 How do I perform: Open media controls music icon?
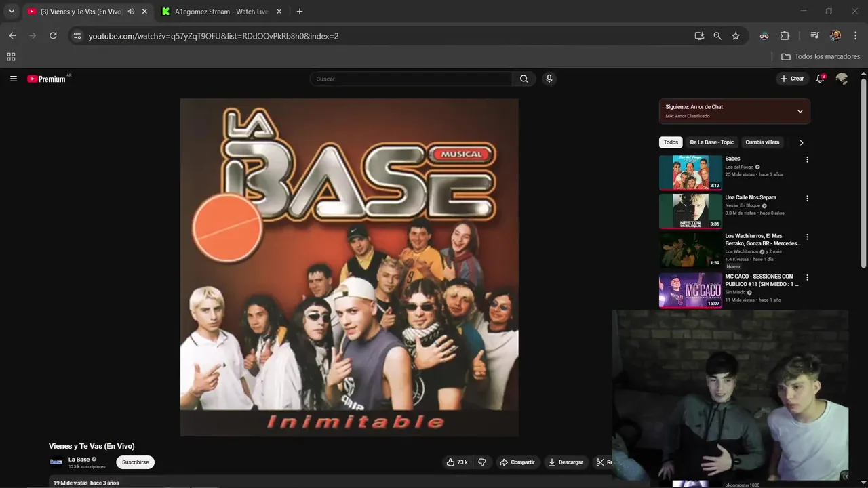point(815,36)
